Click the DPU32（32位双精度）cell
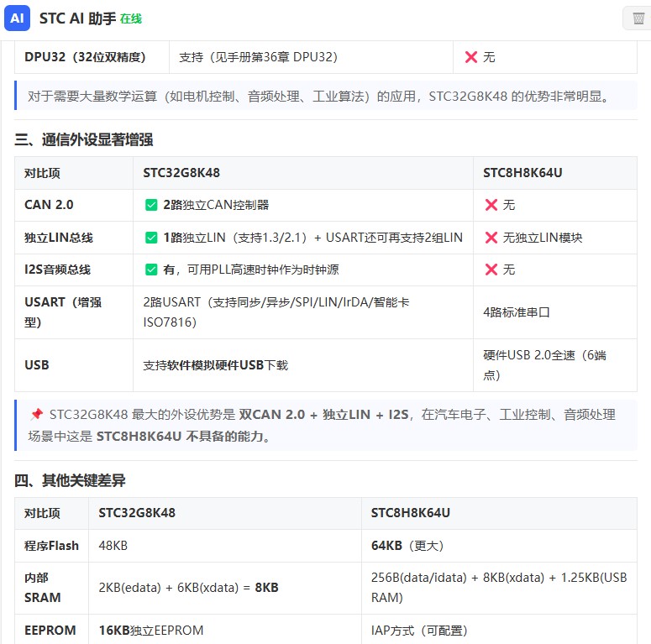The height and width of the screenshot is (644, 651). [92, 57]
